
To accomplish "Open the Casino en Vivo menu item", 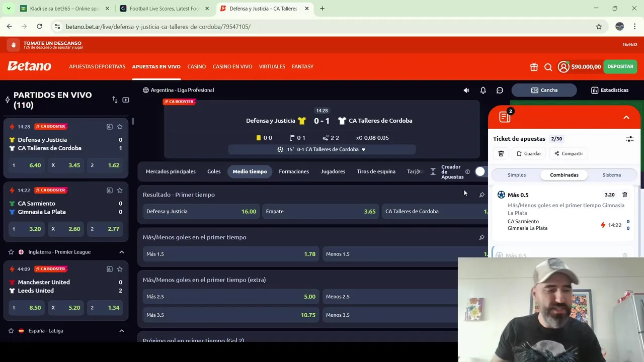I will pyautogui.click(x=232, y=67).
